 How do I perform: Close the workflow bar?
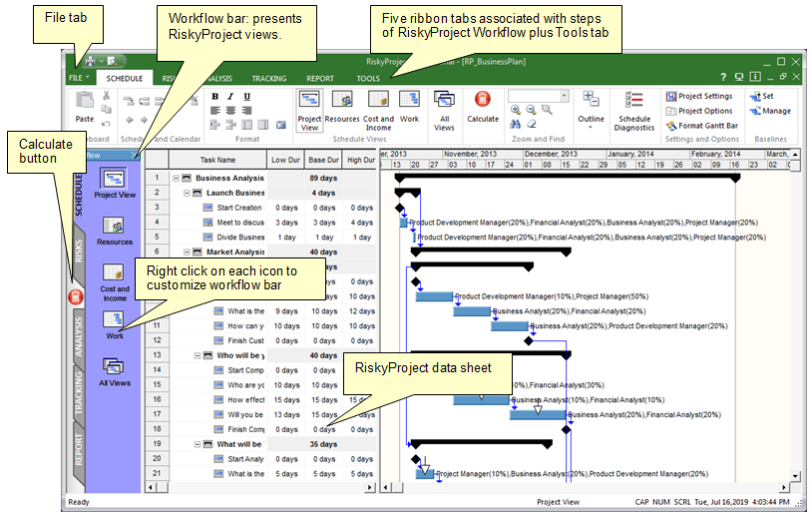pos(134,155)
